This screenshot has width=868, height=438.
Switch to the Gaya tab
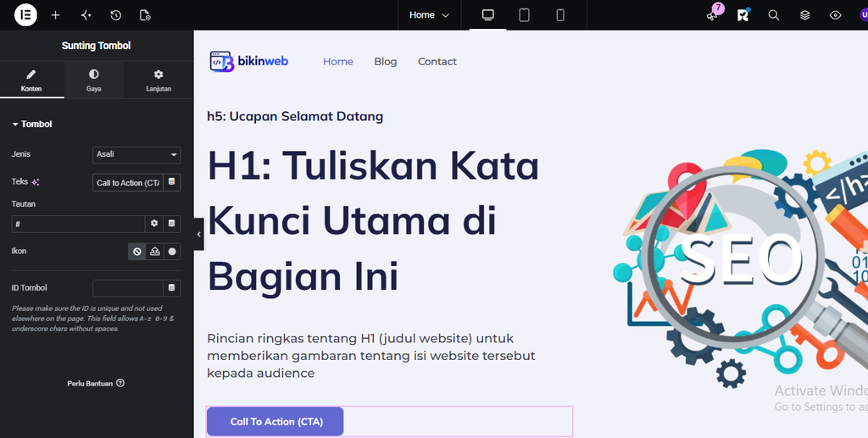coord(93,80)
